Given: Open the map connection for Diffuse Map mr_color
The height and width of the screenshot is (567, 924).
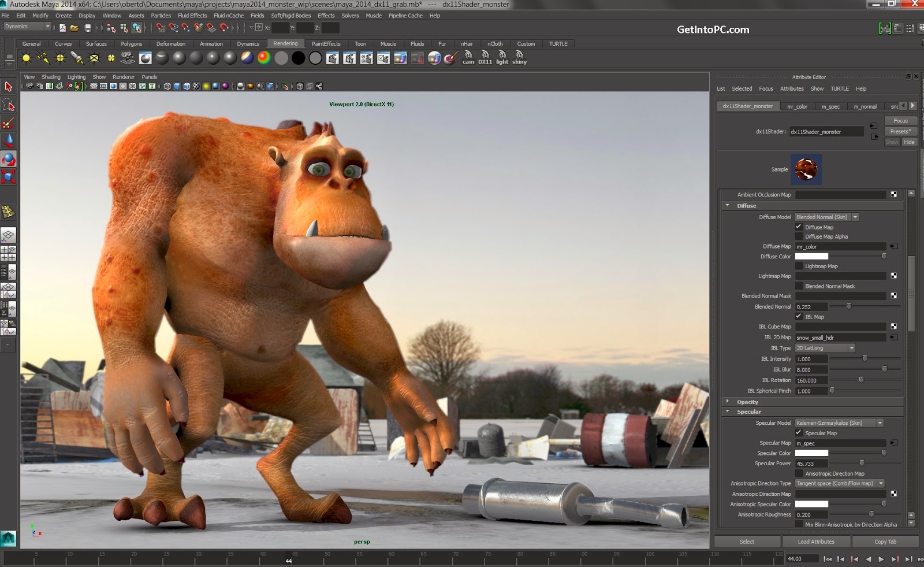Looking at the screenshot, I should (894, 246).
